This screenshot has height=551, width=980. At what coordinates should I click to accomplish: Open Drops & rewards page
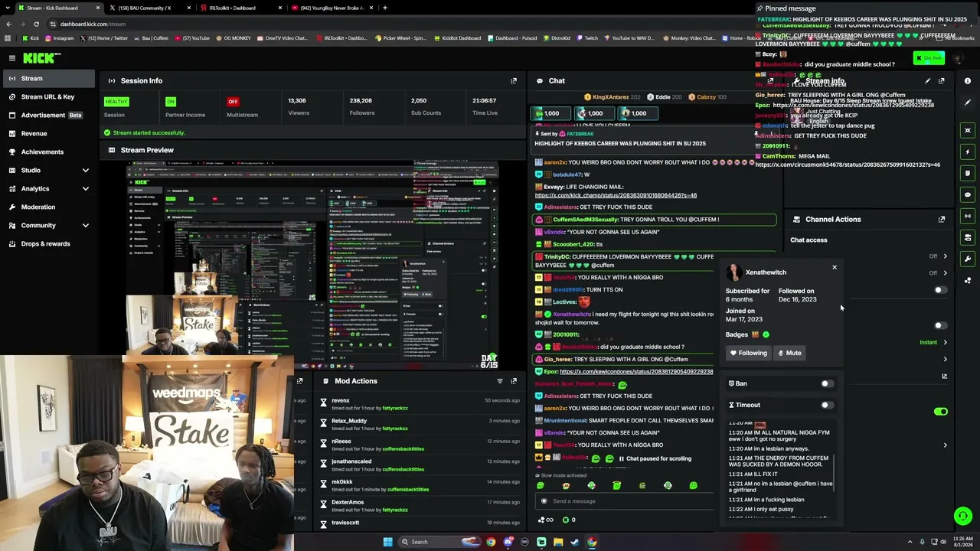click(47, 243)
